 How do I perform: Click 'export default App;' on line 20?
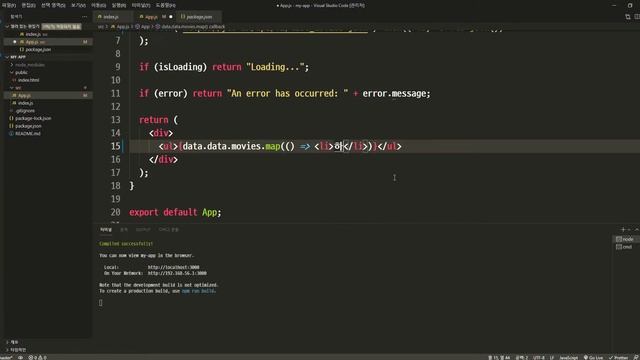point(175,212)
